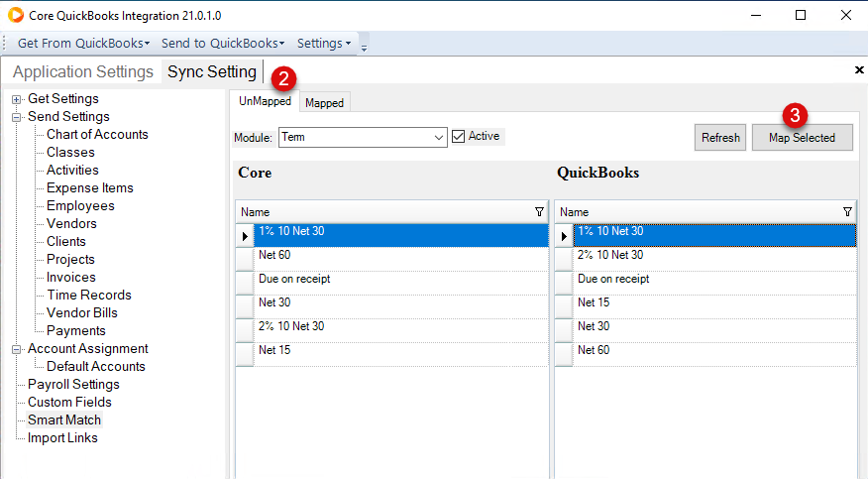Click the Map Selected button
The width and height of the screenshot is (868, 479).
tap(803, 137)
